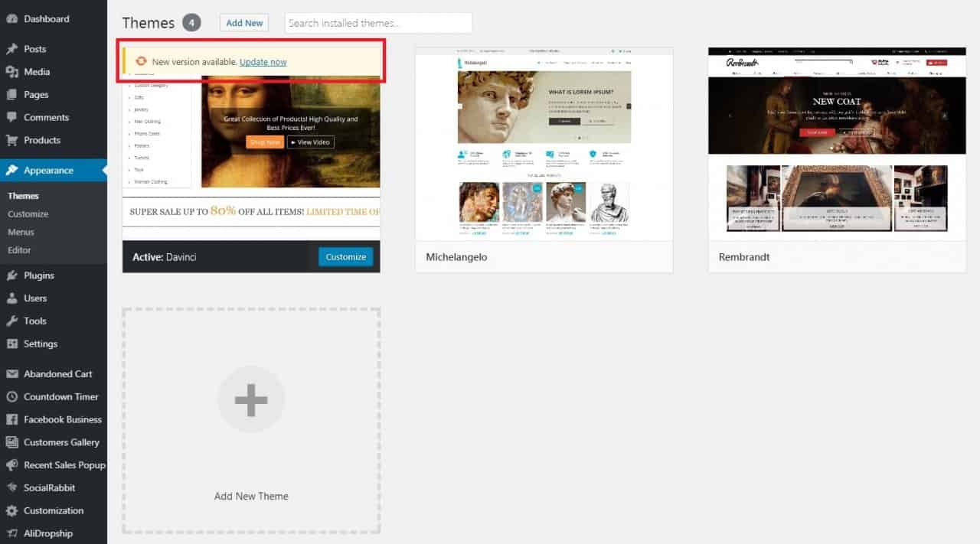
Task: Click the Facebook Business icon
Action: coord(11,420)
